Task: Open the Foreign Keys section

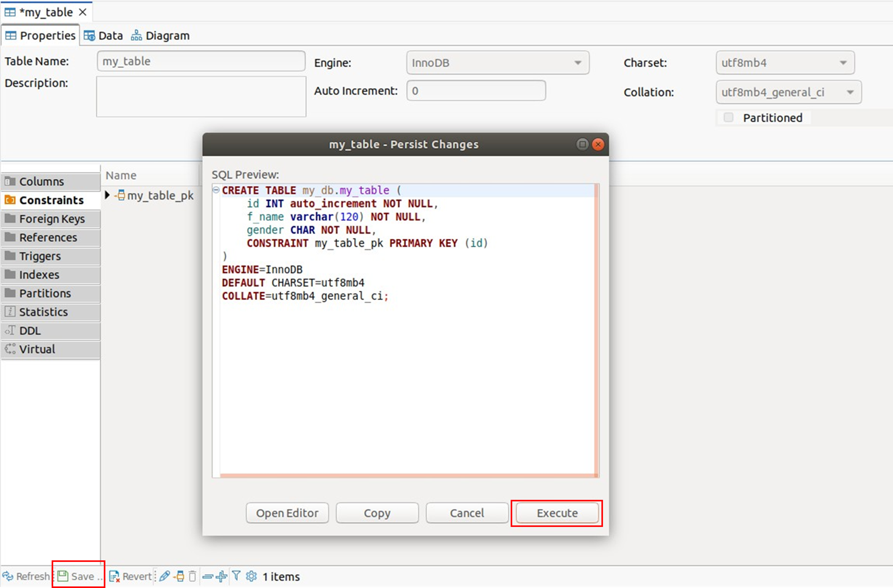Action: tap(51, 219)
